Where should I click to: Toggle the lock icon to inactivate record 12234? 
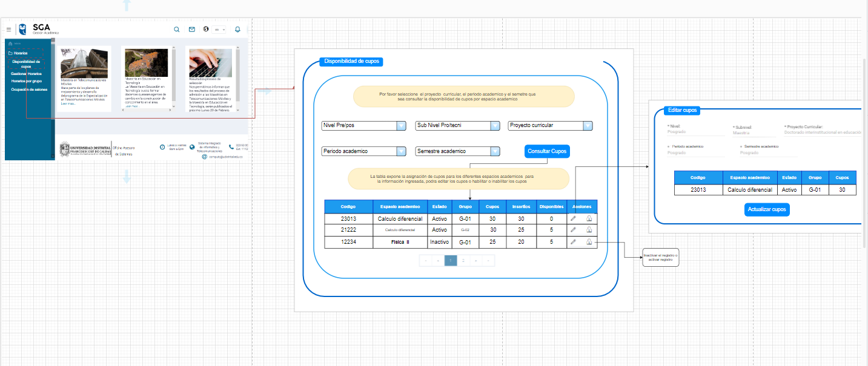point(589,241)
